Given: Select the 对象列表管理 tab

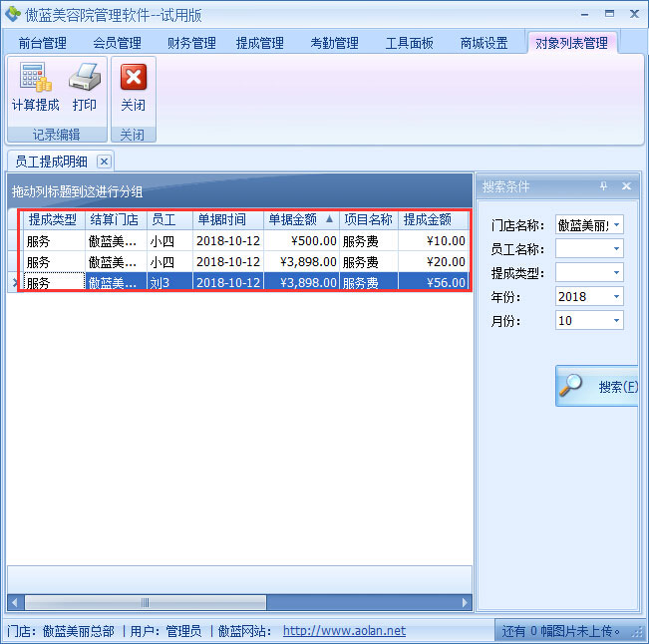Looking at the screenshot, I should click(x=571, y=43).
